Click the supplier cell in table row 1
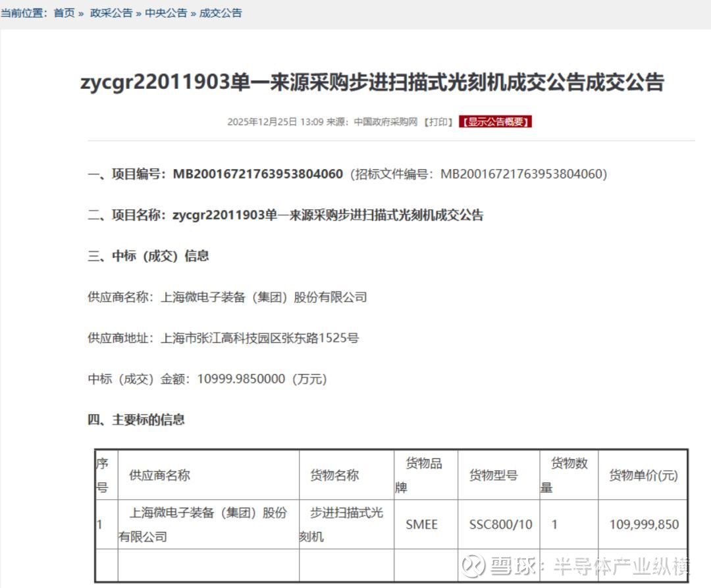Viewport: 711px width, 588px height. (x=209, y=525)
